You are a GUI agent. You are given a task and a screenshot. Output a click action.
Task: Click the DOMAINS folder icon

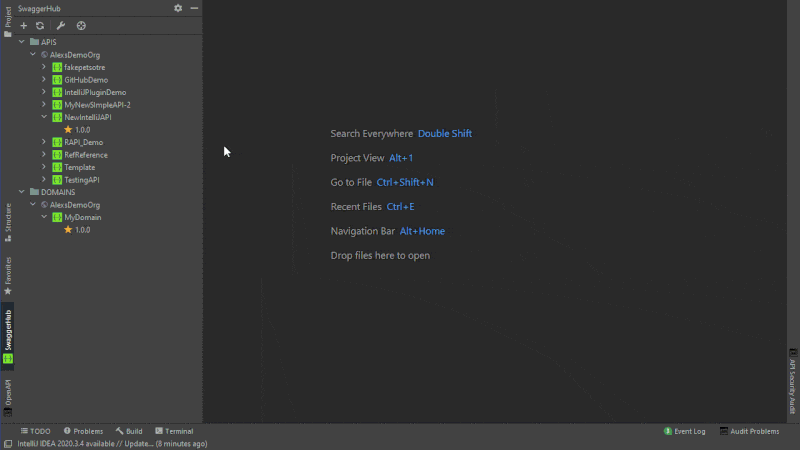(34, 192)
